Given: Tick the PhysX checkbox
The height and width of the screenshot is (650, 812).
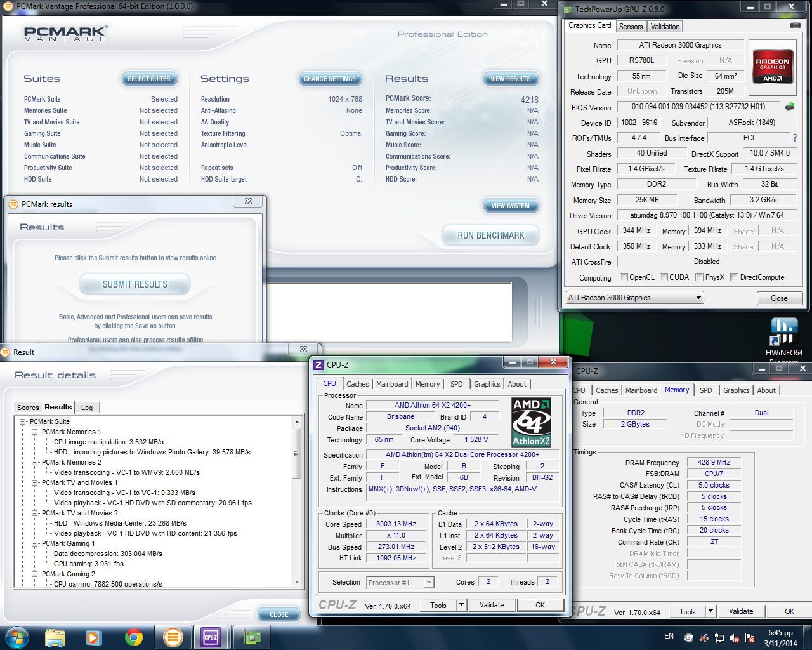Looking at the screenshot, I should tap(699, 277).
